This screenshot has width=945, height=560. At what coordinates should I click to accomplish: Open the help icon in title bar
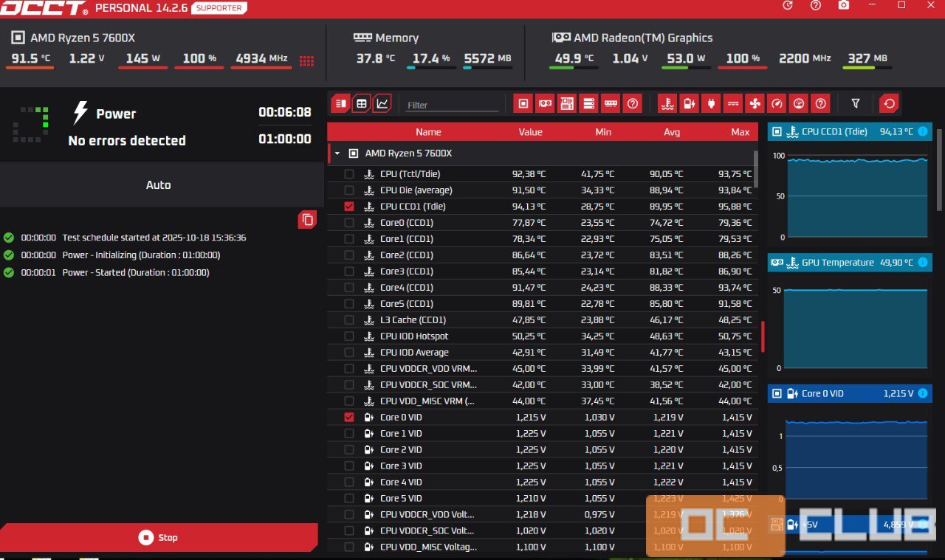(816, 5)
